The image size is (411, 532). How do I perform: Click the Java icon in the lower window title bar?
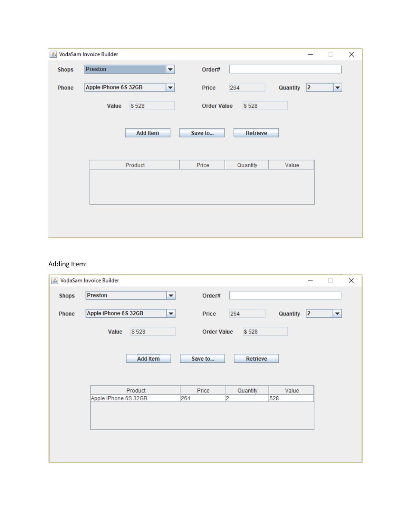tap(55, 281)
